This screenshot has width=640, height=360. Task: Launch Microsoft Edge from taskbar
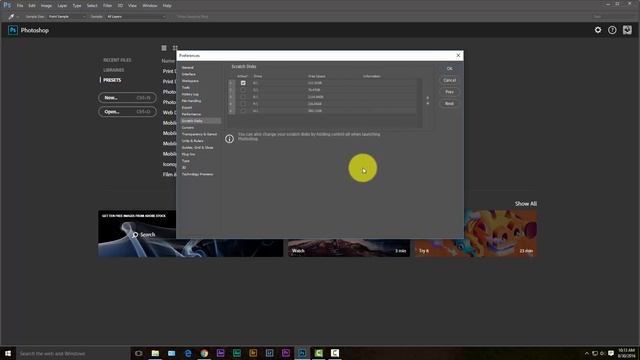tap(188, 353)
